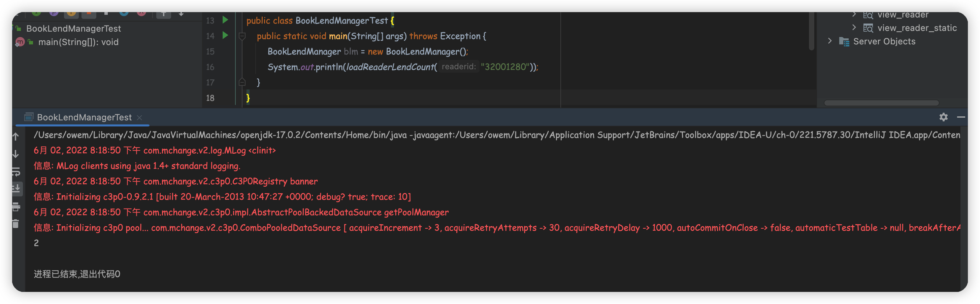Click '进程已结束,退出代码0' exit message
This screenshot has height=304, width=980.
[x=77, y=274]
